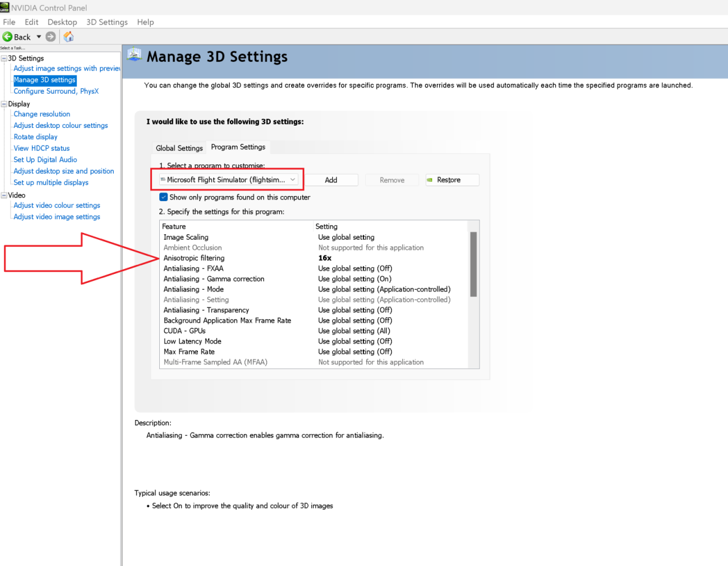Open Adjust video image settings
This screenshot has width=728, height=566.
(x=57, y=217)
